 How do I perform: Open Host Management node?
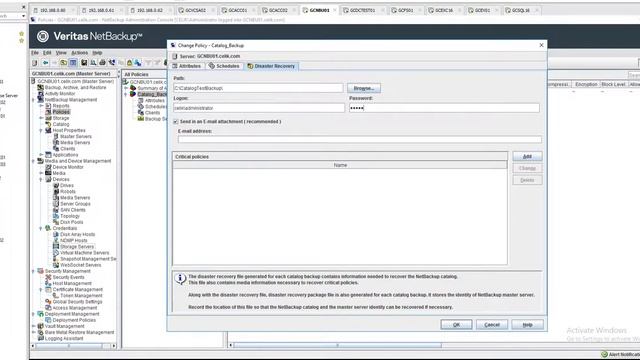click(72, 283)
